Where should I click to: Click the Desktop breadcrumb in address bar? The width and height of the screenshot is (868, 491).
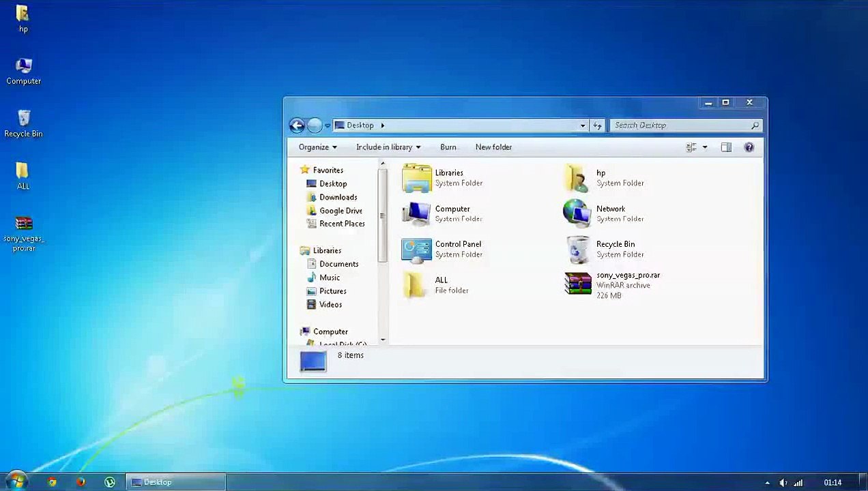(360, 125)
